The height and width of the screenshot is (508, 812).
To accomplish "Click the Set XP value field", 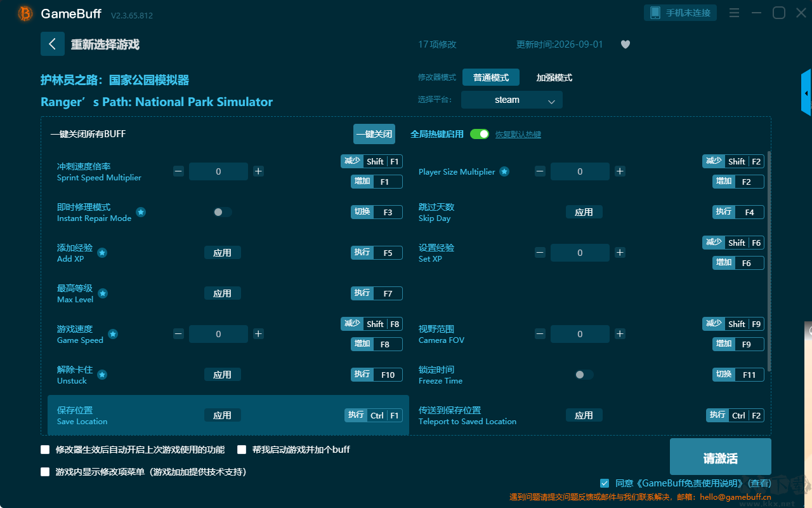I will pyautogui.click(x=580, y=253).
